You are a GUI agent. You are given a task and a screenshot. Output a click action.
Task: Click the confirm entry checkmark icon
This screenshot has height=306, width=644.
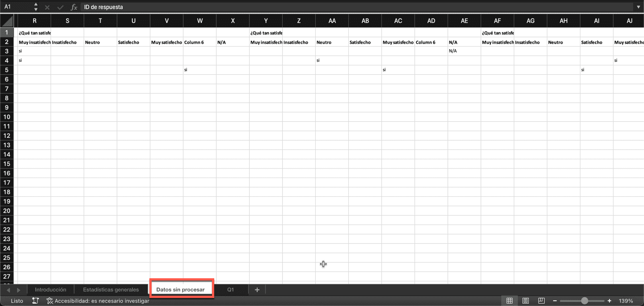(60, 7)
